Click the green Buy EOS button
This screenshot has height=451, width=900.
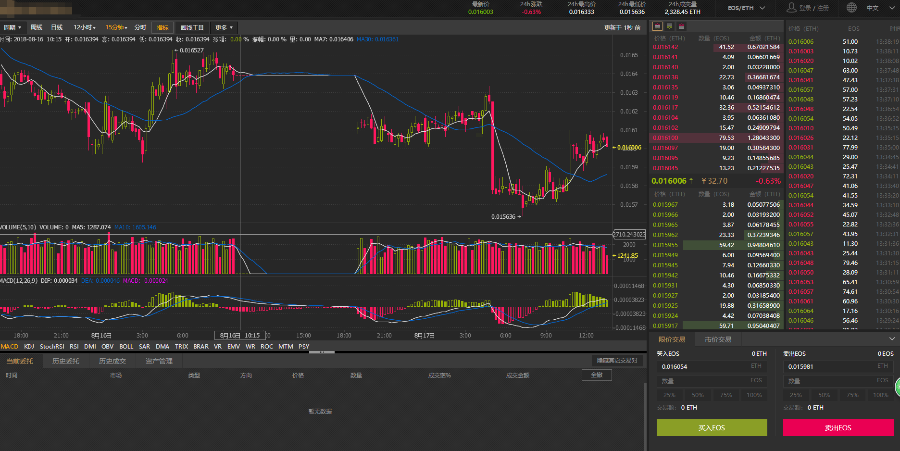point(711,427)
